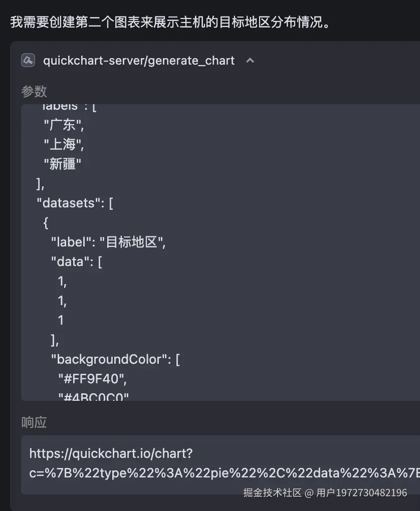Click the message text about 目标地区分布

tap(170, 22)
